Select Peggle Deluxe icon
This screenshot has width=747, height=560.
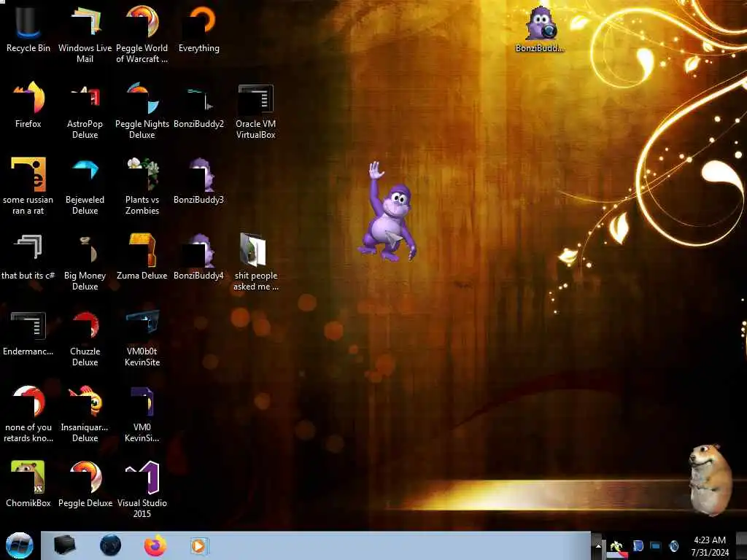pos(85,483)
